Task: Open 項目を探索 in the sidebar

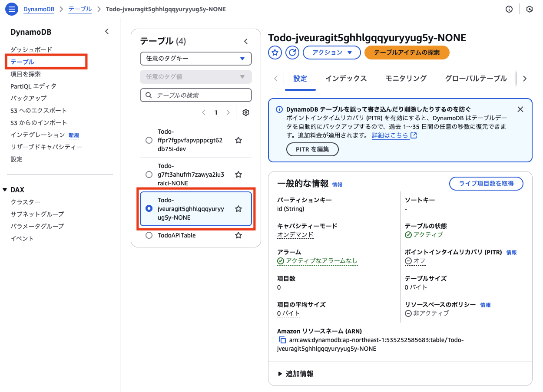Action: 26,74
